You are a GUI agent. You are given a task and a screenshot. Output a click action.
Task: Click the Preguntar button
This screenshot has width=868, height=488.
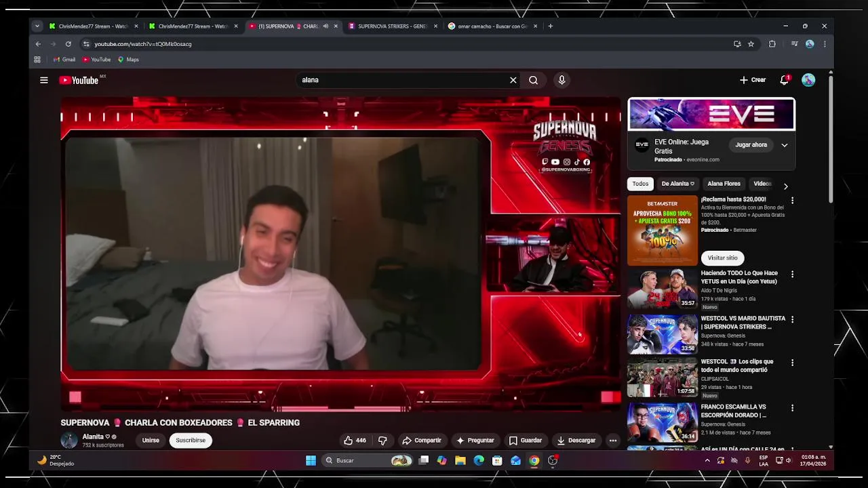pos(475,441)
